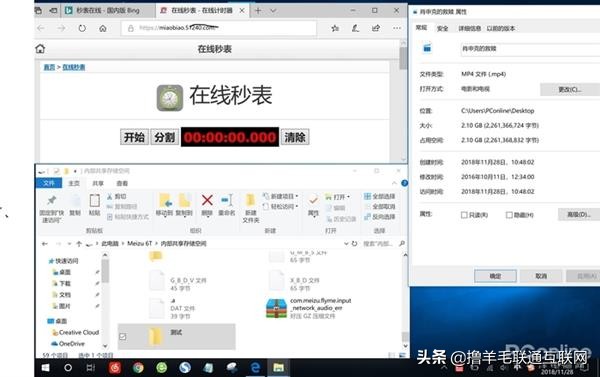Image resolution: width=600 pixels, height=377 pixels.
Task: Click the 首页 breadcrumb link
Action: [x=49, y=67]
